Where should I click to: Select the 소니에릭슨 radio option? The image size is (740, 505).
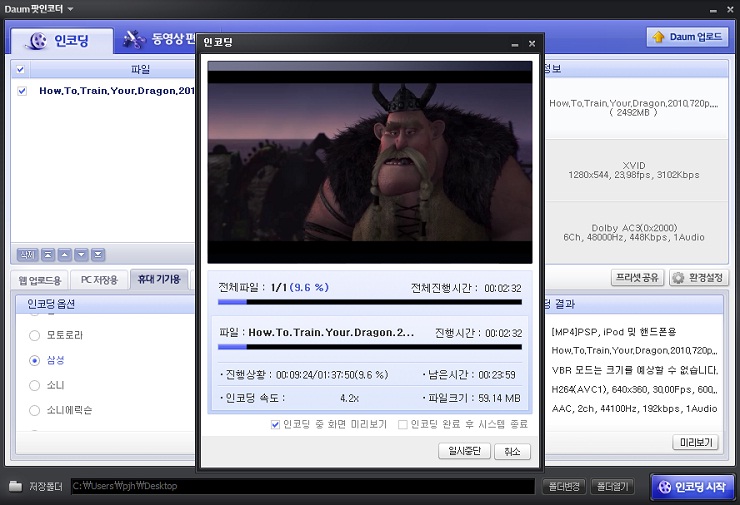[x=34, y=411]
